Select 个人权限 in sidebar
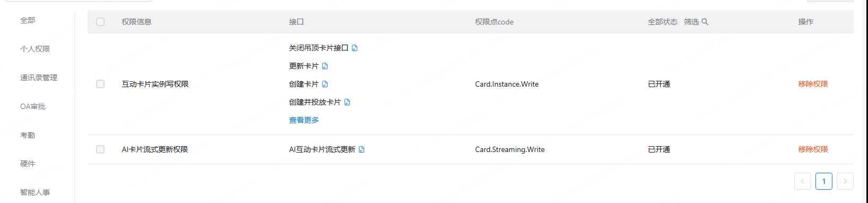The height and width of the screenshot is (203, 868). point(35,49)
